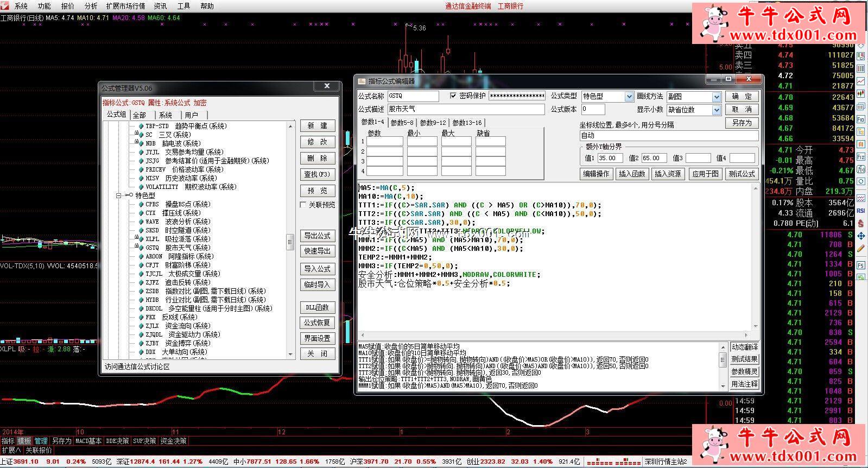Open the 分析 menu
Screen dimensions: 868x468
click(x=91, y=6)
